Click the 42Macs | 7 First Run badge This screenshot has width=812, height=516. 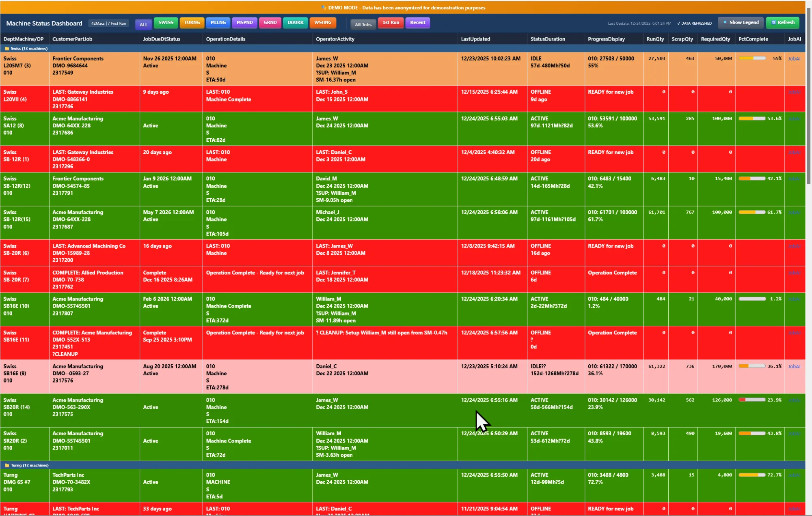pyautogui.click(x=108, y=23)
